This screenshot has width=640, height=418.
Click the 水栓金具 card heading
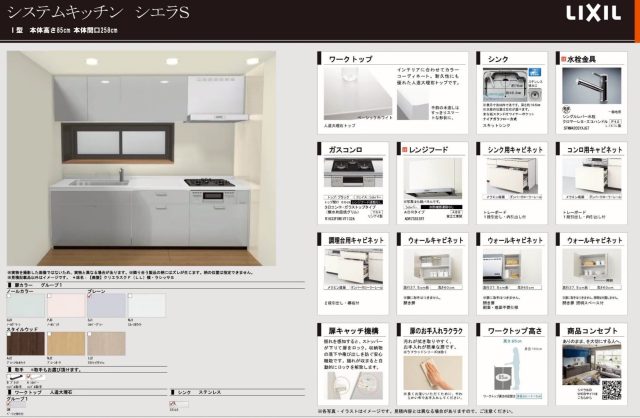click(x=581, y=59)
